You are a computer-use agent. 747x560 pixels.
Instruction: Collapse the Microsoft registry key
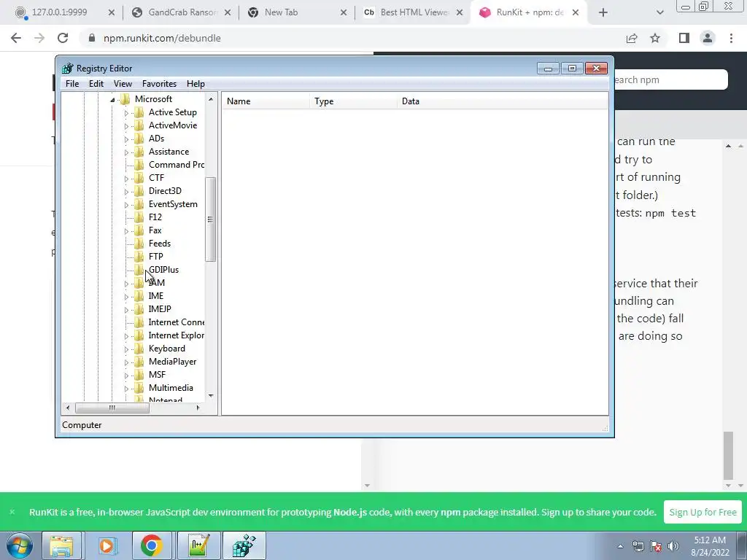(113, 99)
